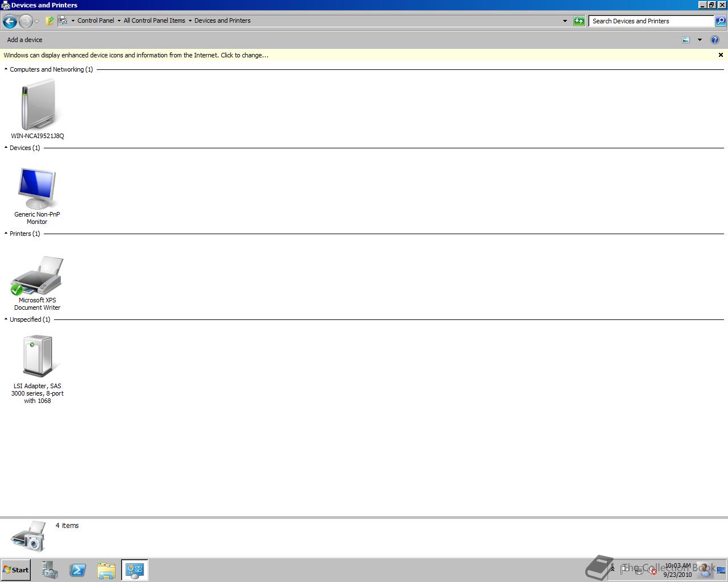Select the Generic Non-PnP Monitor device
Screen dimensions: 728x582
pyautogui.click(x=37, y=188)
